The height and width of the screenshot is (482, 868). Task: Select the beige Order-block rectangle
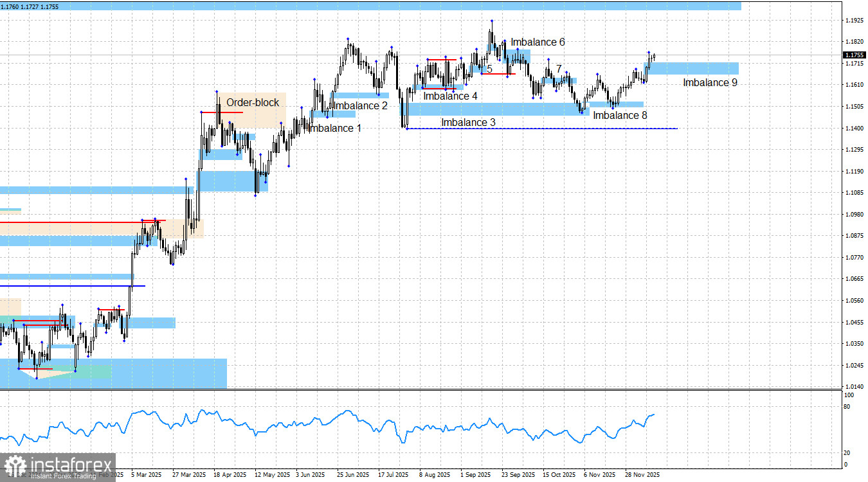tap(253, 111)
